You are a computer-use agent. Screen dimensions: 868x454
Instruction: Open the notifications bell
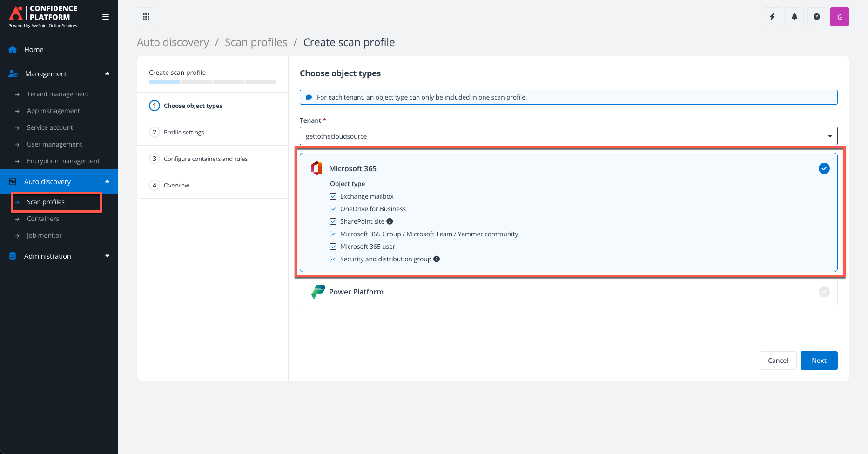[x=794, y=16]
